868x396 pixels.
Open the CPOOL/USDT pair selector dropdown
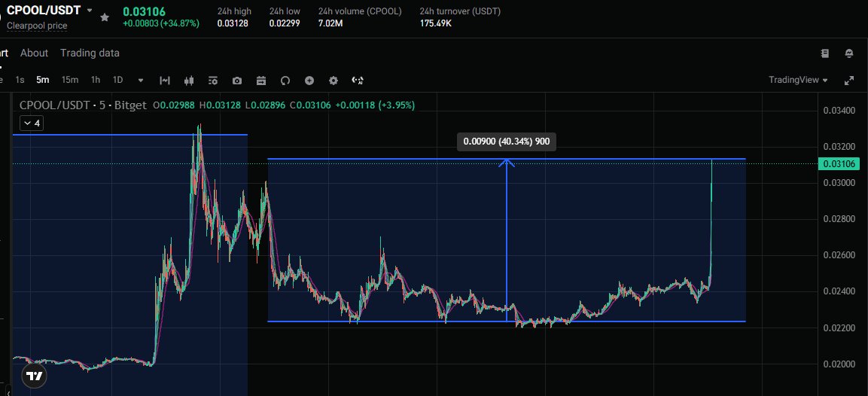(90, 11)
